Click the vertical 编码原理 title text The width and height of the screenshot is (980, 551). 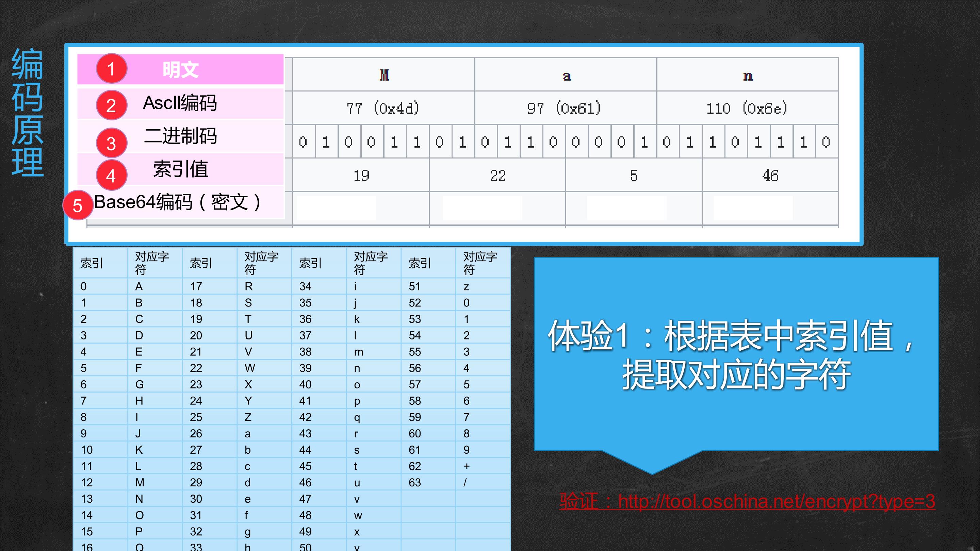coord(27,113)
